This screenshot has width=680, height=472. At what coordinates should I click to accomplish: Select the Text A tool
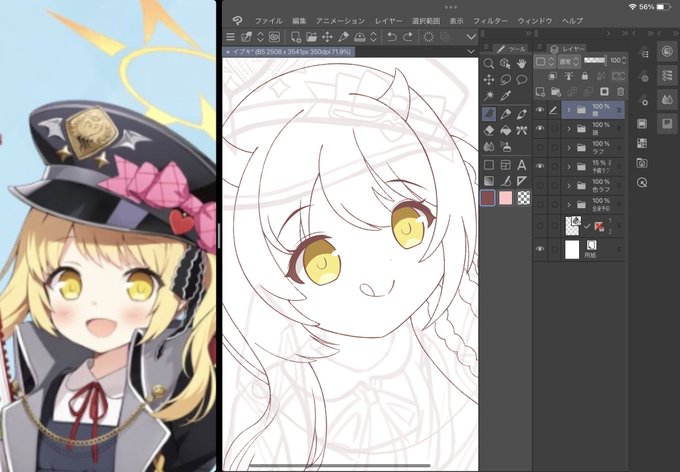tap(522, 165)
